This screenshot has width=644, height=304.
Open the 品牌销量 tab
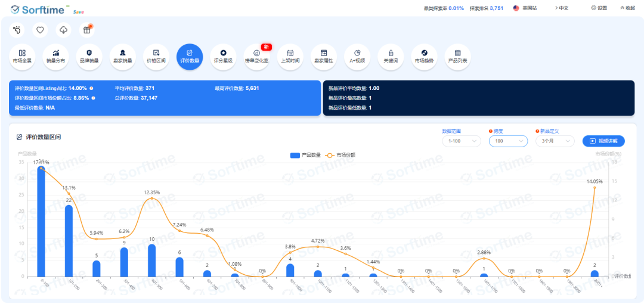click(89, 57)
